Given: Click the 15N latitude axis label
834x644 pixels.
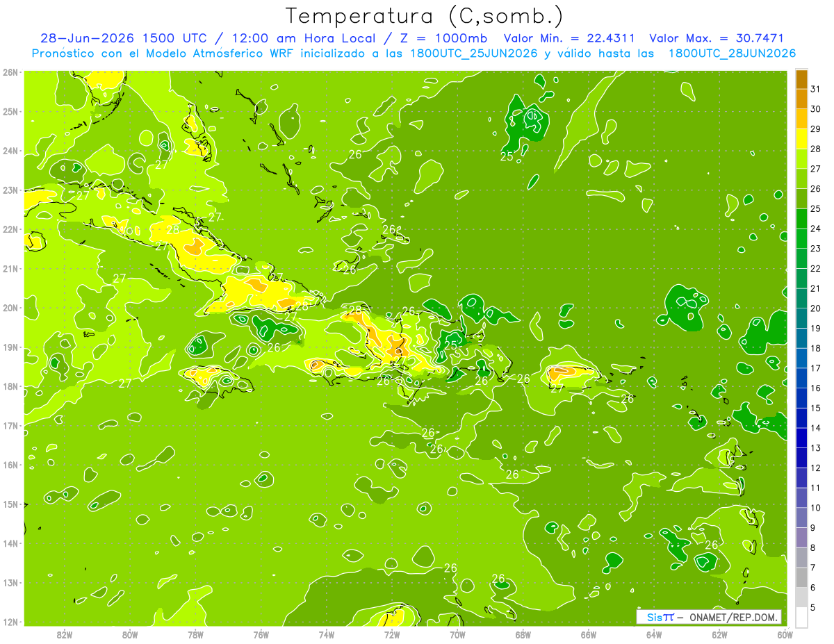Looking at the screenshot, I should click(x=10, y=504).
